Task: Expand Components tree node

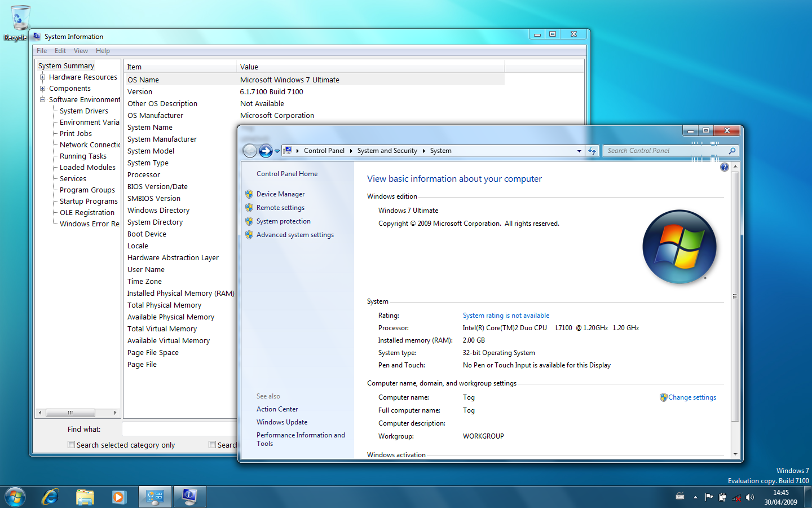Action: click(x=42, y=88)
